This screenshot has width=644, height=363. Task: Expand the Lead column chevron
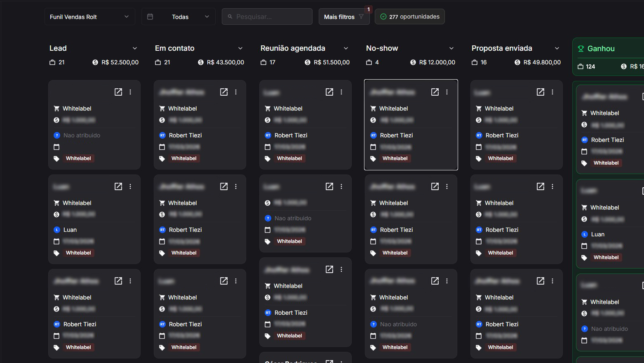pyautogui.click(x=135, y=48)
